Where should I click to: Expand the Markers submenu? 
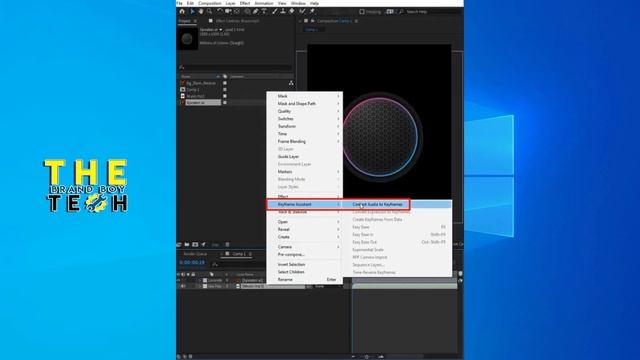(x=304, y=171)
